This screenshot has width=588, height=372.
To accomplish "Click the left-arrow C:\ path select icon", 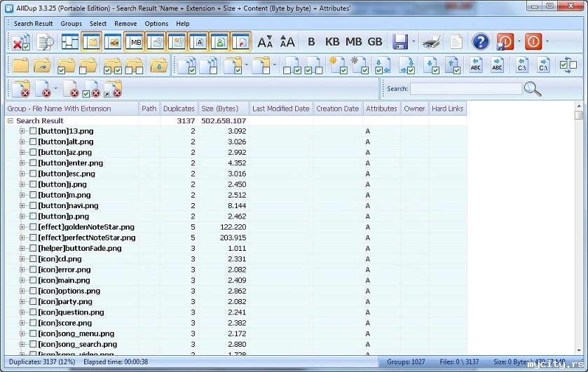I will pyautogui.click(x=521, y=65).
